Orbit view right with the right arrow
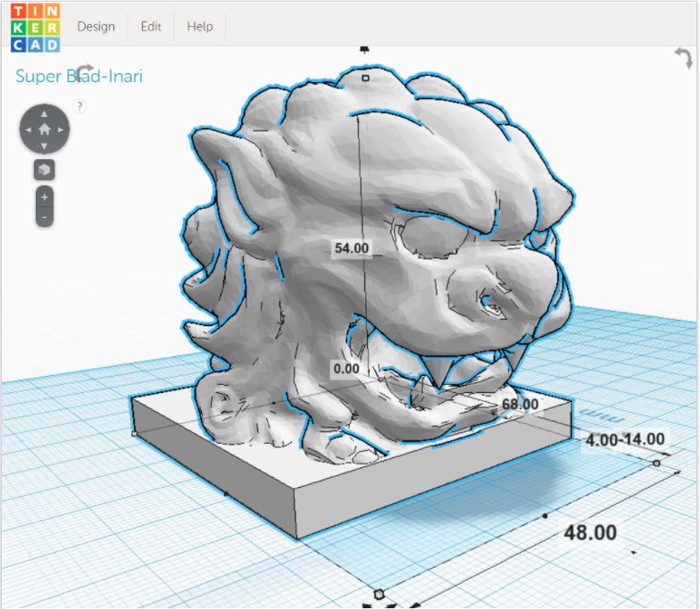Screen dimensions: 700x610 [61, 130]
